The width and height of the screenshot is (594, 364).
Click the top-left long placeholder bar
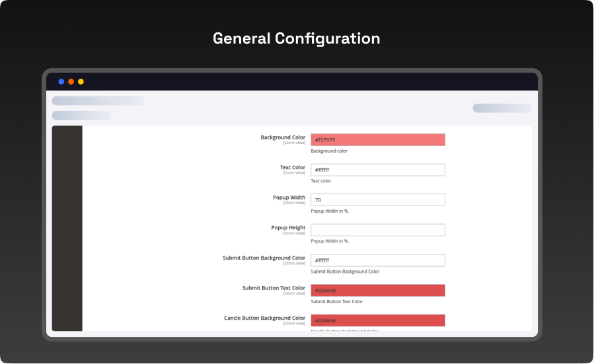pyautogui.click(x=98, y=101)
